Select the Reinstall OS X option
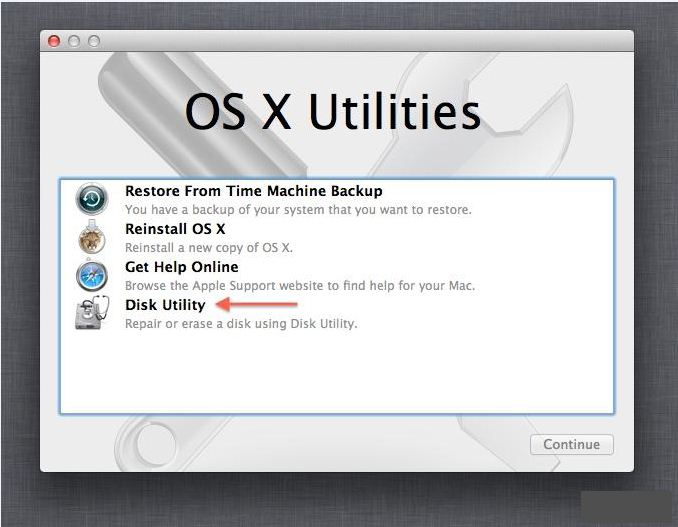 coord(175,229)
